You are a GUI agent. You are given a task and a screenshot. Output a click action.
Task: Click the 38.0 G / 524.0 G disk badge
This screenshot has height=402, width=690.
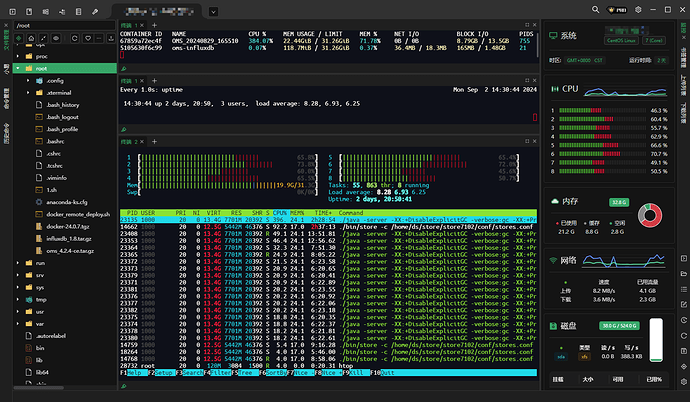click(x=619, y=326)
